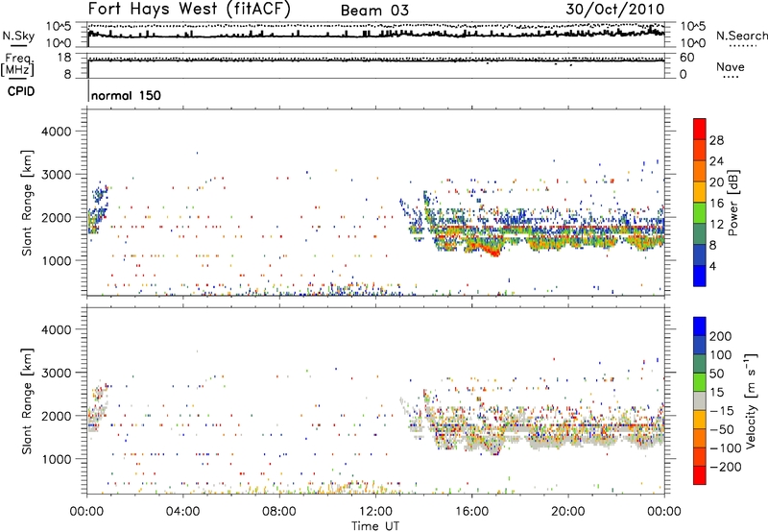Screen dimensions: 768x532
Task: Click the '200' velocity scale value
Action: click(721, 336)
